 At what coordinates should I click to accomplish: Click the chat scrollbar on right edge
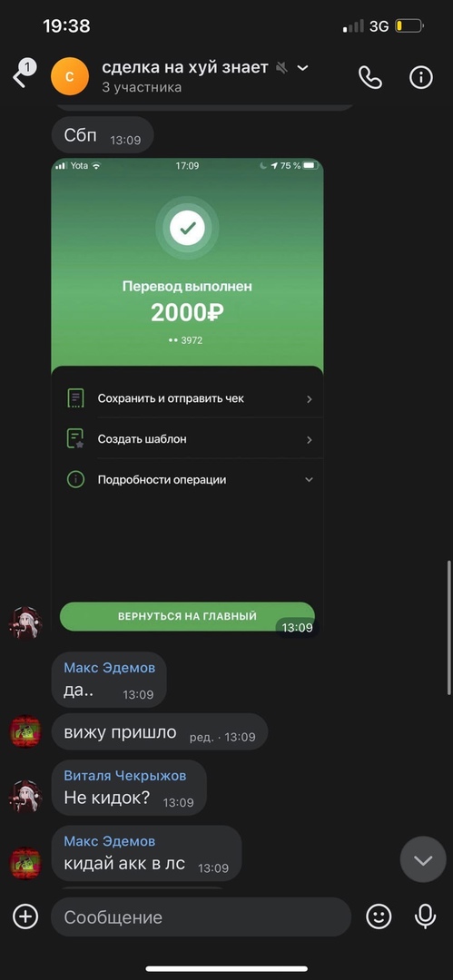[x=449, y=627]
